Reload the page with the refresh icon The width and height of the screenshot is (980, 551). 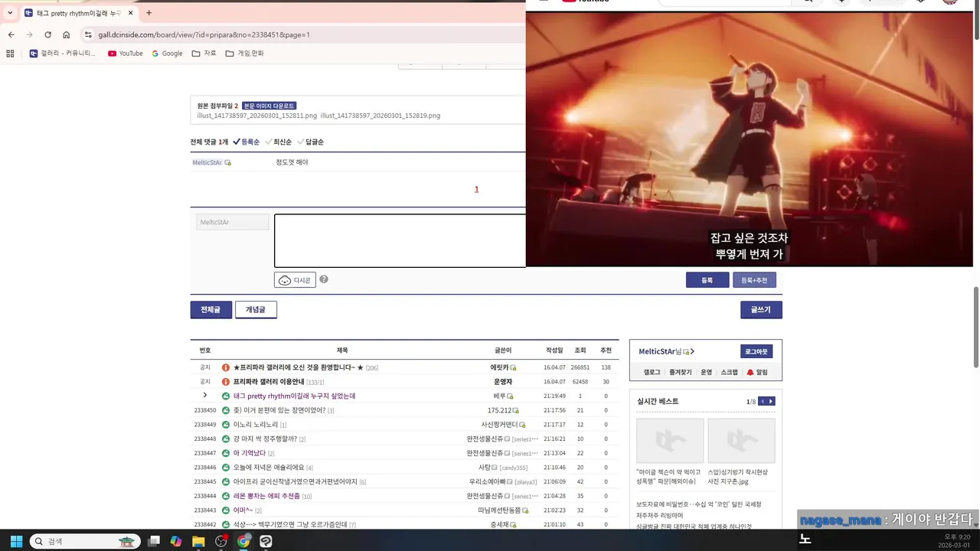click(47, 34)
